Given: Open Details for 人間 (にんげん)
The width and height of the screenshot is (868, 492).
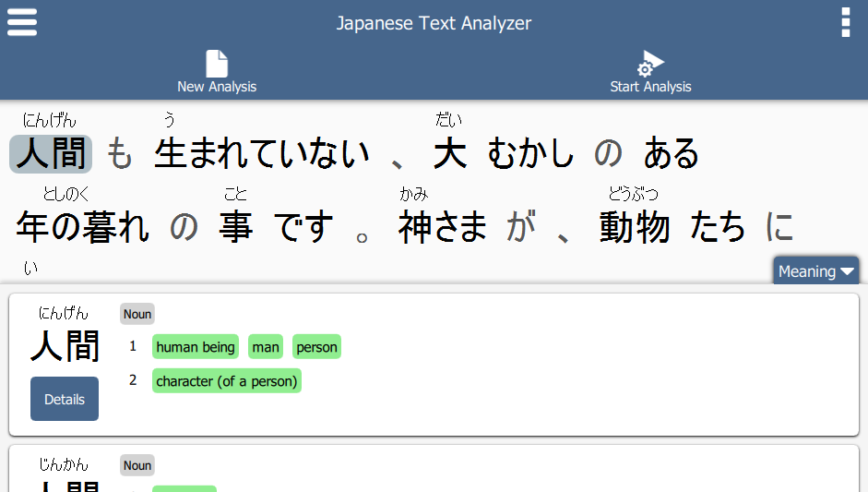Looking at the screenshot, I should pyautogui.click(x=65, y=399).
